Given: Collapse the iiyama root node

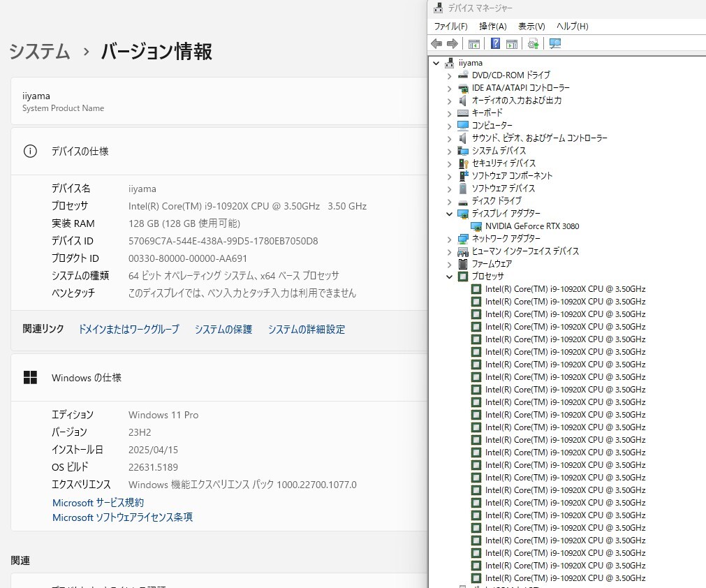Looking at the screenshot, I should [x=436, y=63].
